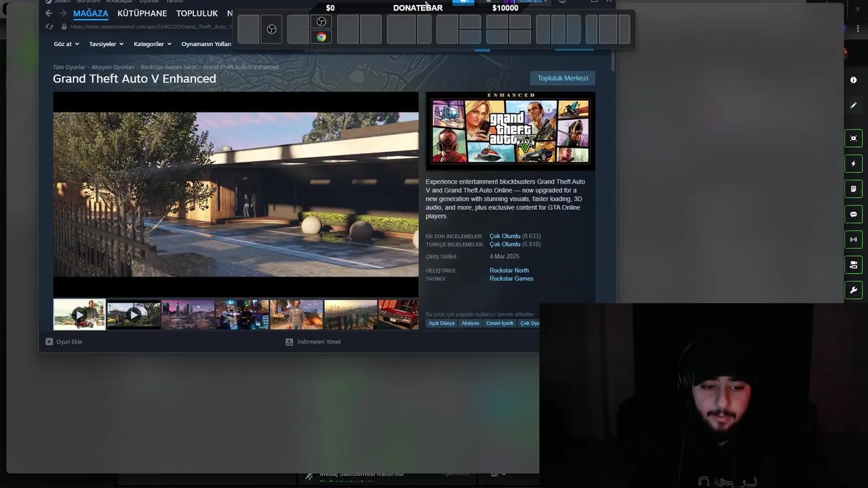This screenshot has width=868, height=488.
Task: Expand the Tavsiyeler dropdown
Action: click(x=106, y=44)
